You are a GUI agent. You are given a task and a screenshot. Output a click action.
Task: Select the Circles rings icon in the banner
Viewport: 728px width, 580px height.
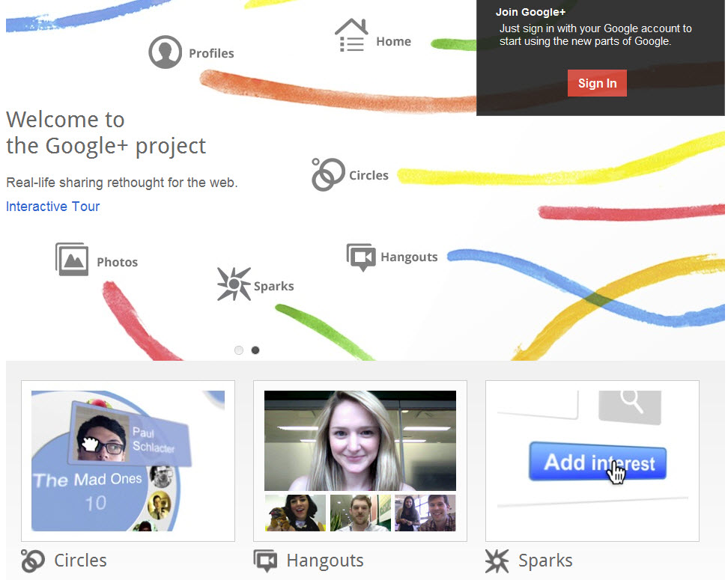(328, 174)
